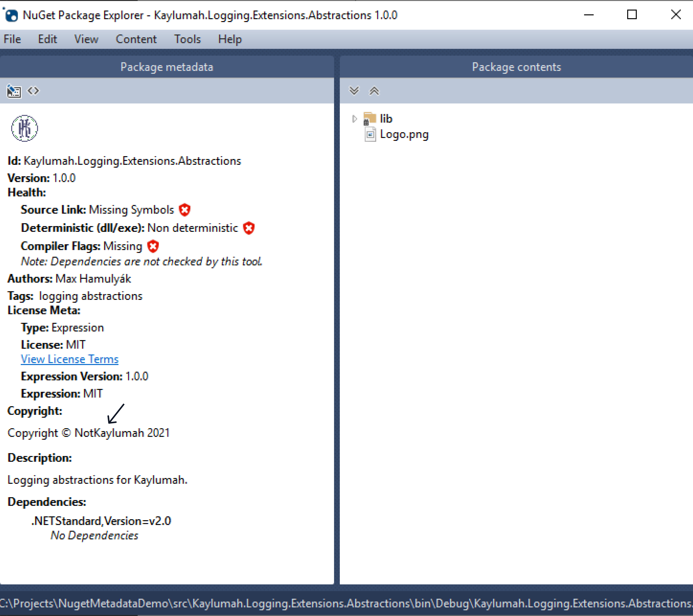
Task: Close the NuGet Package Explorer window
Action: pyautogui.click(x=676, y=15)
